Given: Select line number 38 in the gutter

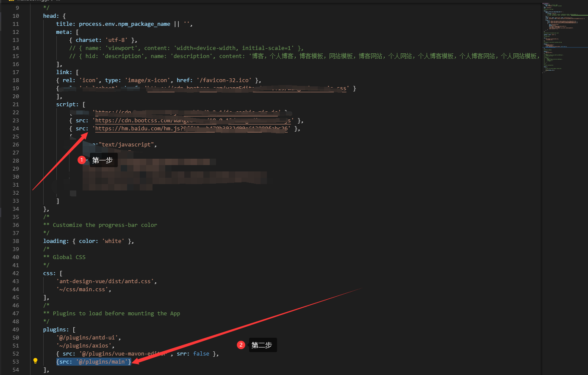Looking at the screenshot, I should [16, 241].
